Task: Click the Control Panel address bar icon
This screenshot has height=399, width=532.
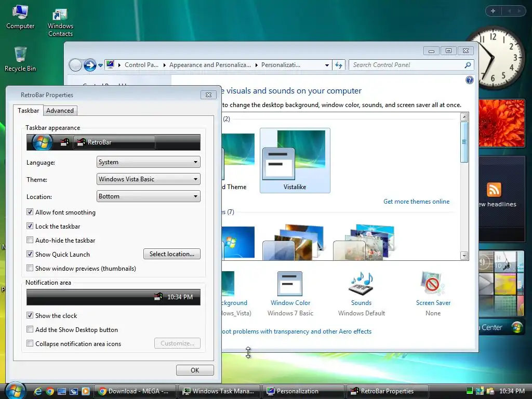Action: point(110,64)
